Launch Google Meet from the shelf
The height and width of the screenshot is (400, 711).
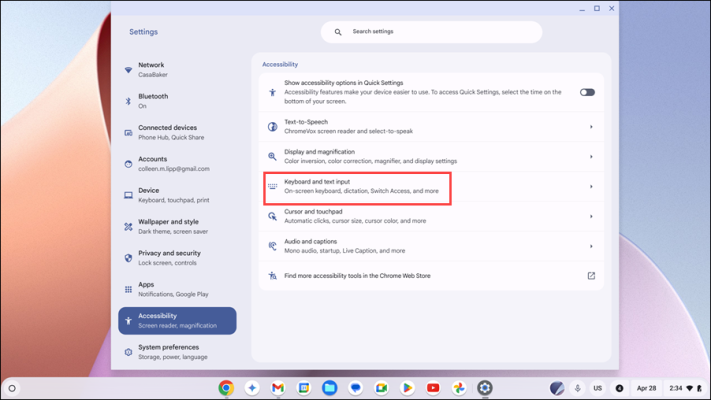coord(381,388)
